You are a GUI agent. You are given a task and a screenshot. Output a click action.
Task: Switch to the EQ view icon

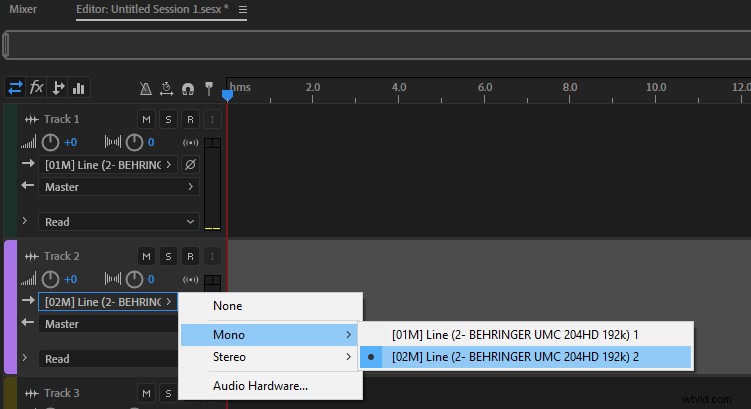(79, 88)
